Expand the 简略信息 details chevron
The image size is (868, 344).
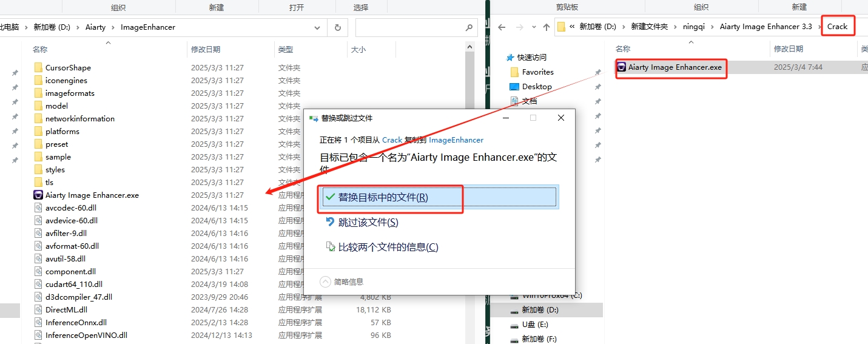[x=326, y=282]
